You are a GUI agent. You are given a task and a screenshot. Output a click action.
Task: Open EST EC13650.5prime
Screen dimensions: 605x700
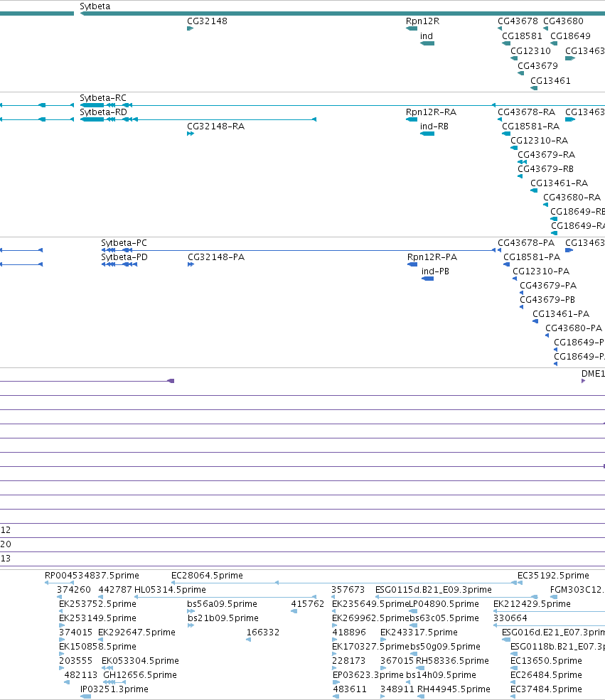[x=547, y=661]
